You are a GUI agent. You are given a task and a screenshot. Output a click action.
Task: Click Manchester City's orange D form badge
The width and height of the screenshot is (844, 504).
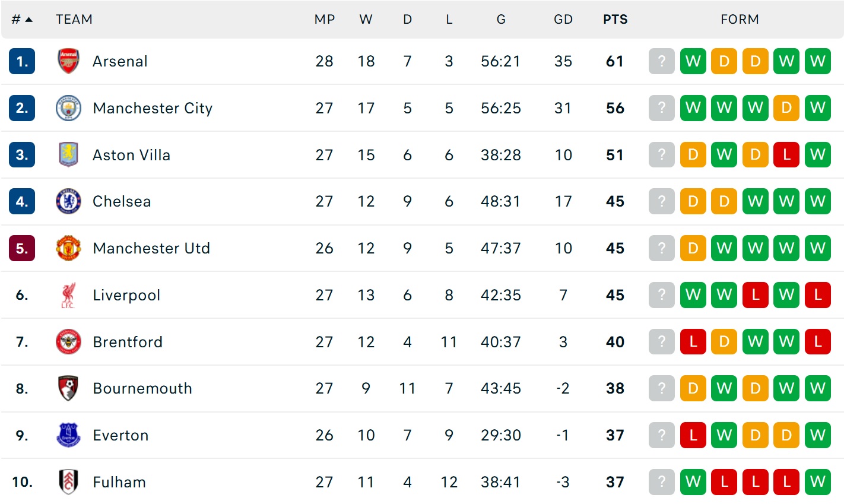coord(786,108)
